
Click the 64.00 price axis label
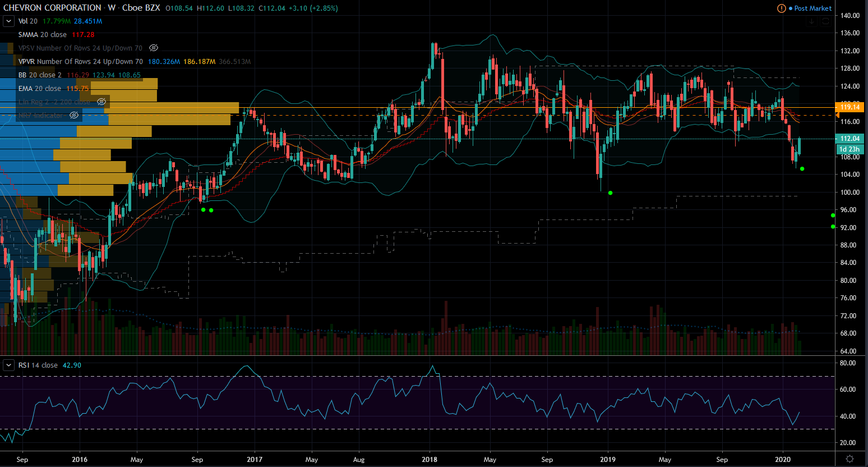click(x=848, y=351)
